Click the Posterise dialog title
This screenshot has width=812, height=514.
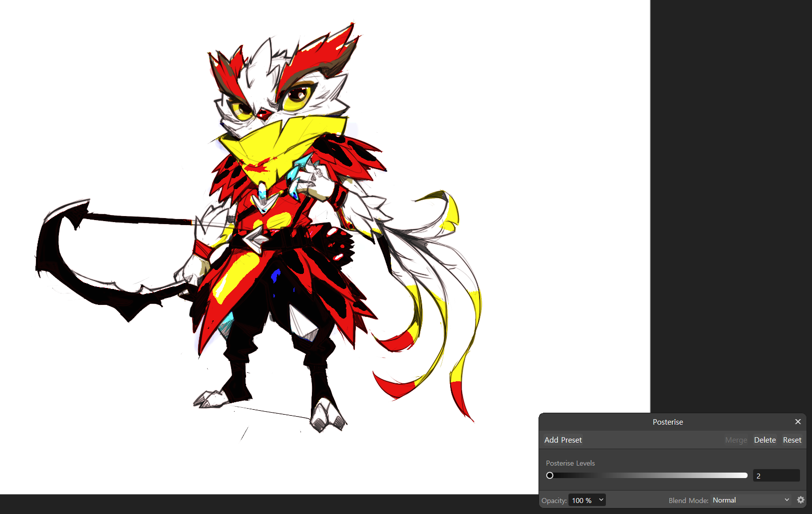point(668,422)
